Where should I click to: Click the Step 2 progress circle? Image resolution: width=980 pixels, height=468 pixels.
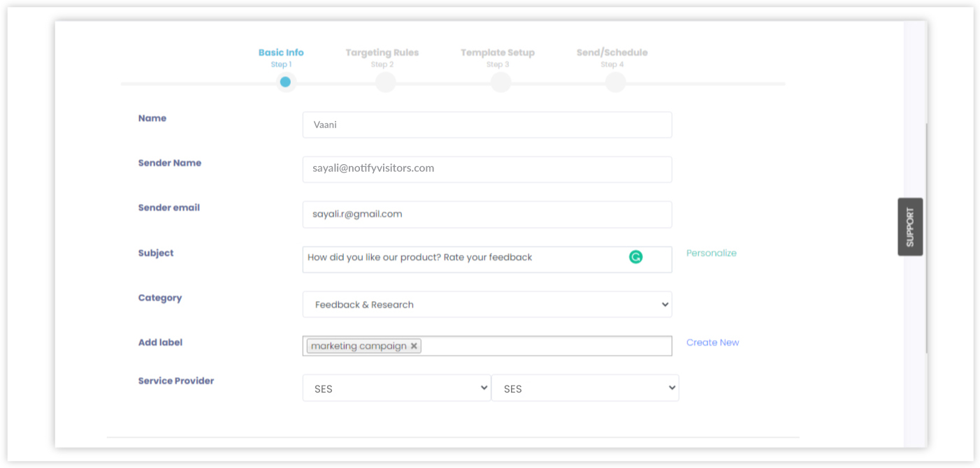[x=386, y=82]
